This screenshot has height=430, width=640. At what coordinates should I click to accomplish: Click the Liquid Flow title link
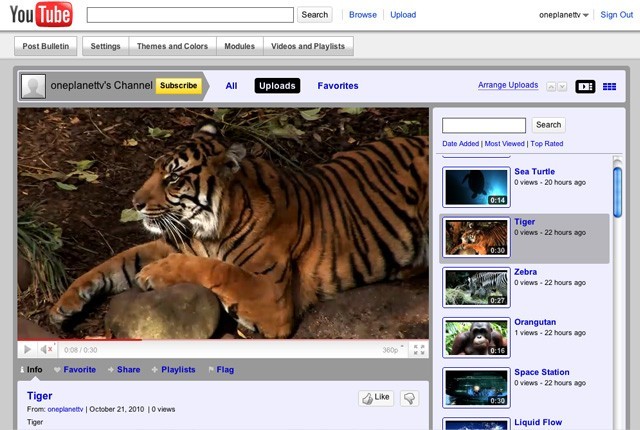point(538,422)
